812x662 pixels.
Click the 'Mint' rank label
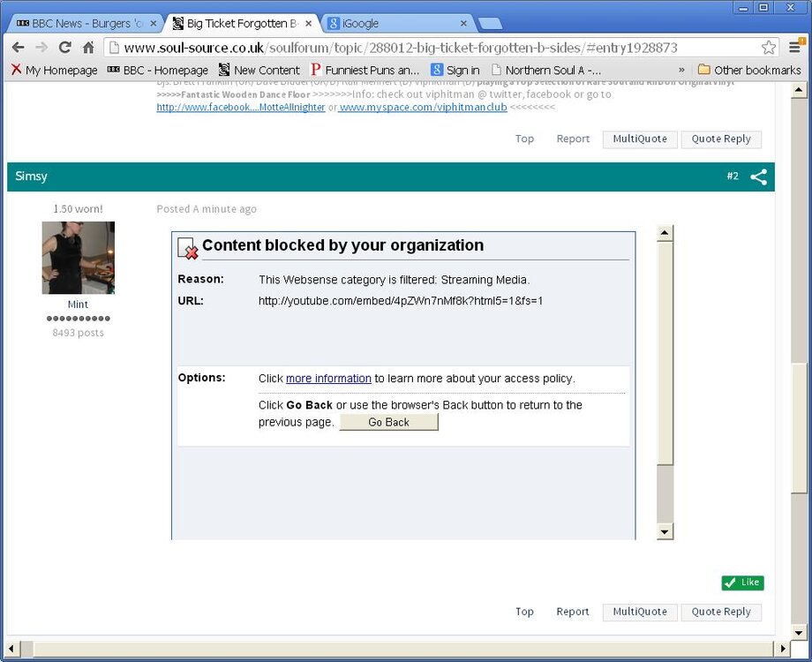pyautogui.click(x=79, y=305)
